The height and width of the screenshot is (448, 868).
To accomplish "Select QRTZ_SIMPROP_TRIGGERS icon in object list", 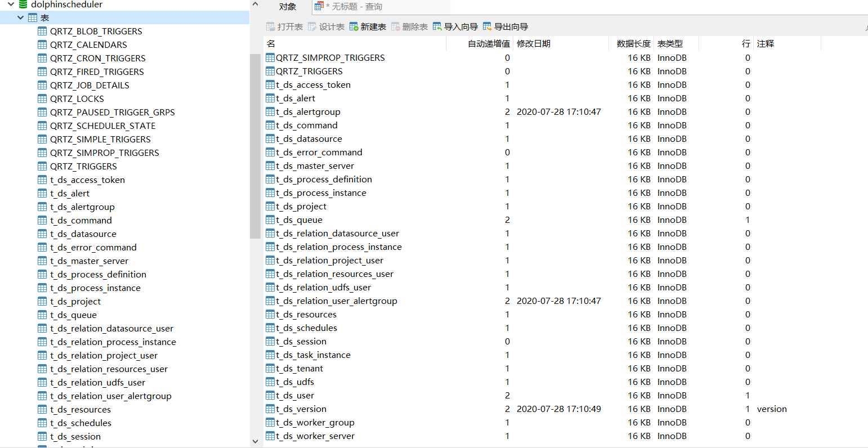I will tap(270, 57).
